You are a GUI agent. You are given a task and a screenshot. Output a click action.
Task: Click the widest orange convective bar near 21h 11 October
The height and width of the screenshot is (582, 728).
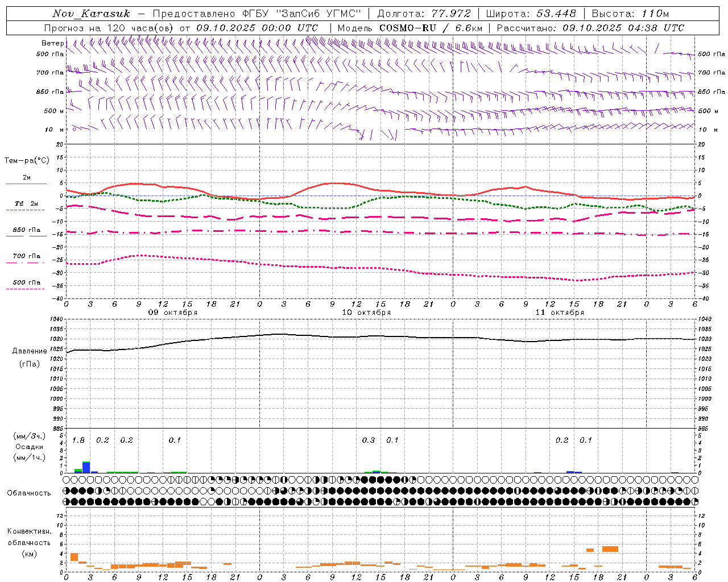click(610, 549)
